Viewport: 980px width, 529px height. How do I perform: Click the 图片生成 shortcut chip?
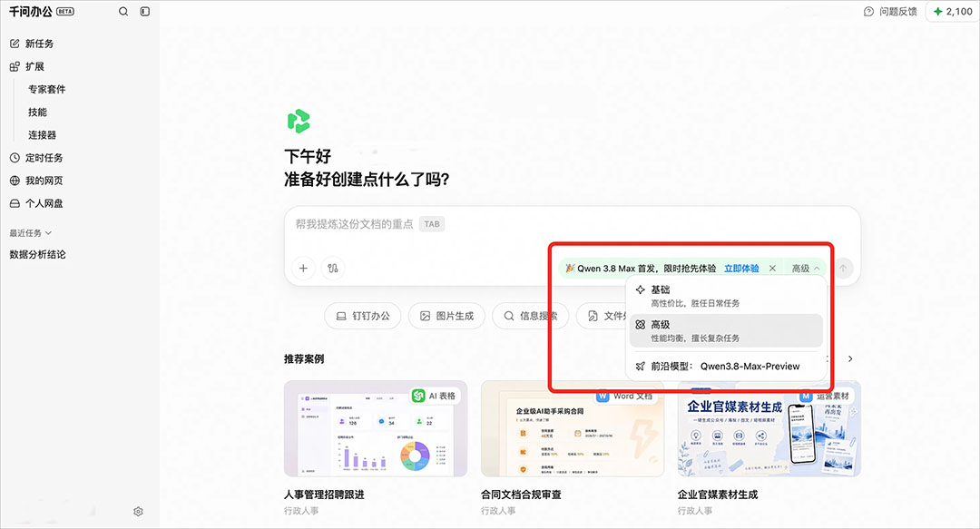pyautogui.click(x=446, y=316)
